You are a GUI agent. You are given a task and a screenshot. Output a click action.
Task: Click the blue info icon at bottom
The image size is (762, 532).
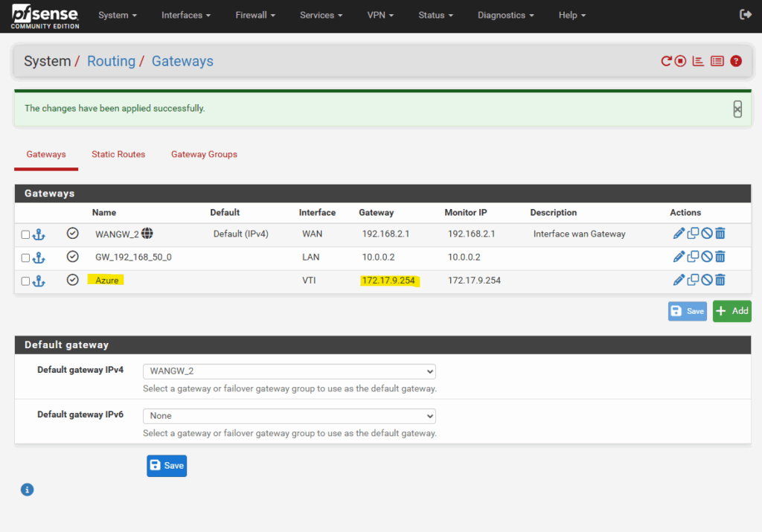28,490
